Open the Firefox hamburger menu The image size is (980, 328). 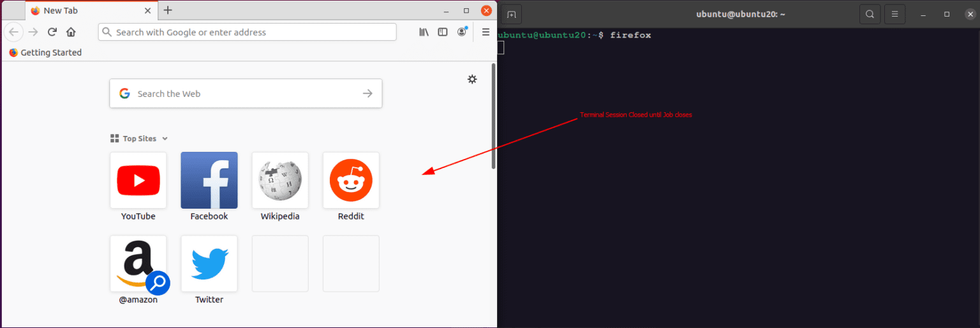coord(486,32)
